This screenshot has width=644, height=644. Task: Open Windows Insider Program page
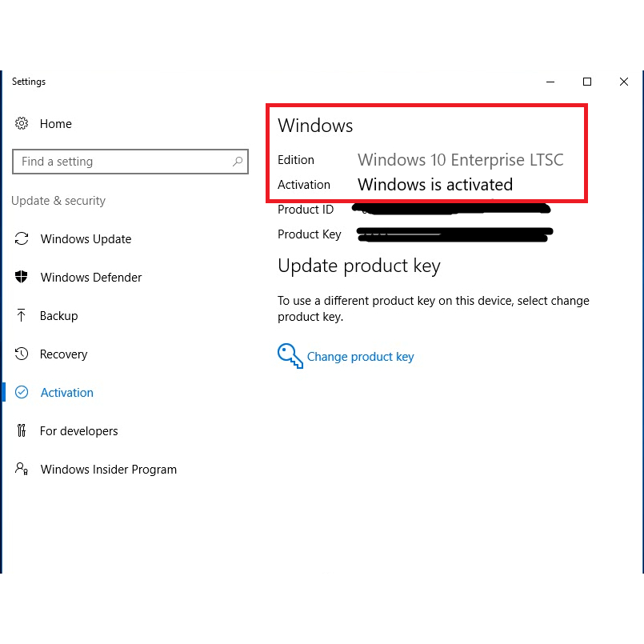click(x=109, y=469)
